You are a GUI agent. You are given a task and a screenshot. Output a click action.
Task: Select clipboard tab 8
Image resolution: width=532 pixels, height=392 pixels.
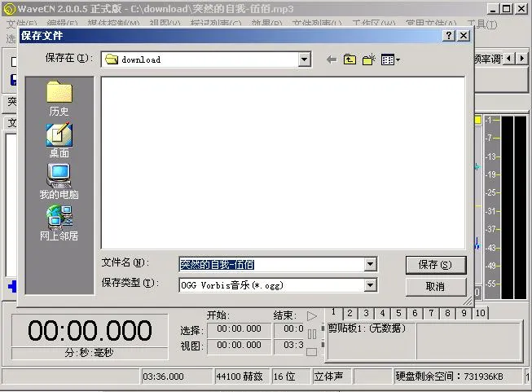coord(447,313)
